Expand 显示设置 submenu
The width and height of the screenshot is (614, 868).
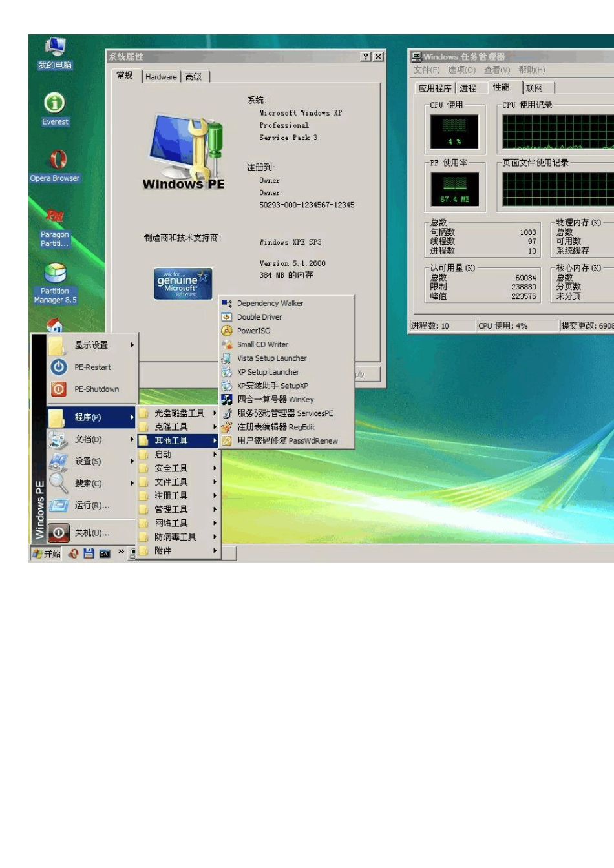coord(92,345)
